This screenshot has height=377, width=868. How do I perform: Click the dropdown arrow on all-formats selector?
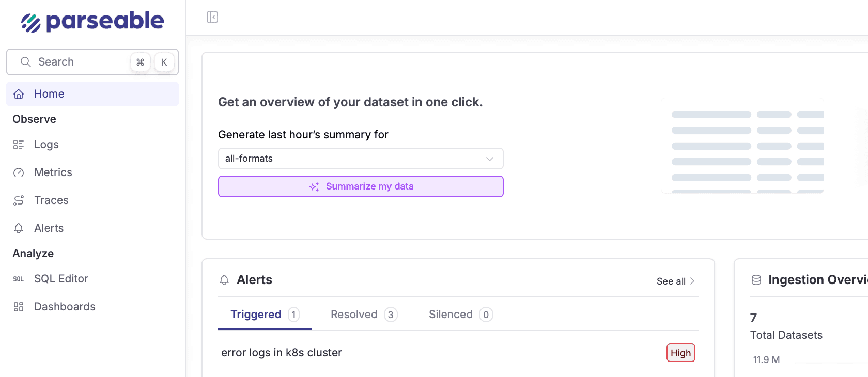[x=489, y=159]
